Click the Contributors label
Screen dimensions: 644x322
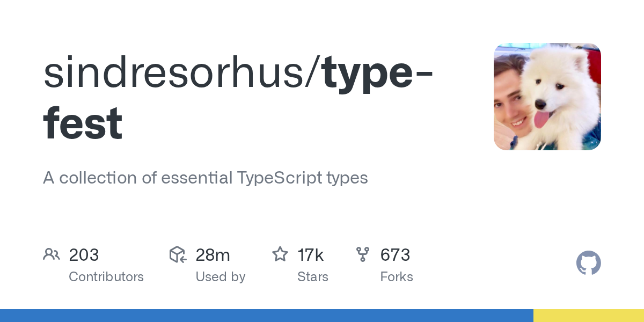106,277
